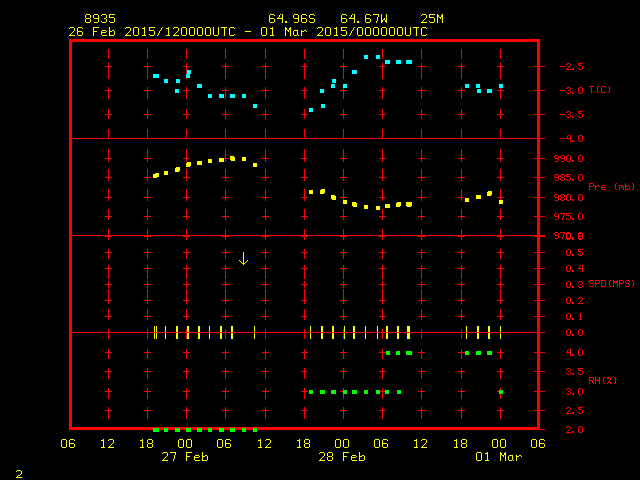Click the 25M elevation text
The height and width of the screenshot is (480, 640).
click(x=432, y=19)
